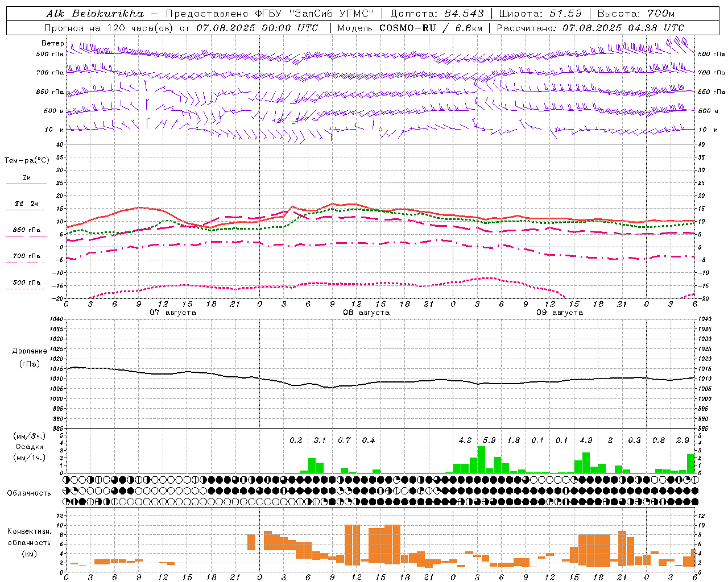Click the Alk_Belokurikha station title
The width and height of the screenshot is (728, 582).
tap(95, 14)
